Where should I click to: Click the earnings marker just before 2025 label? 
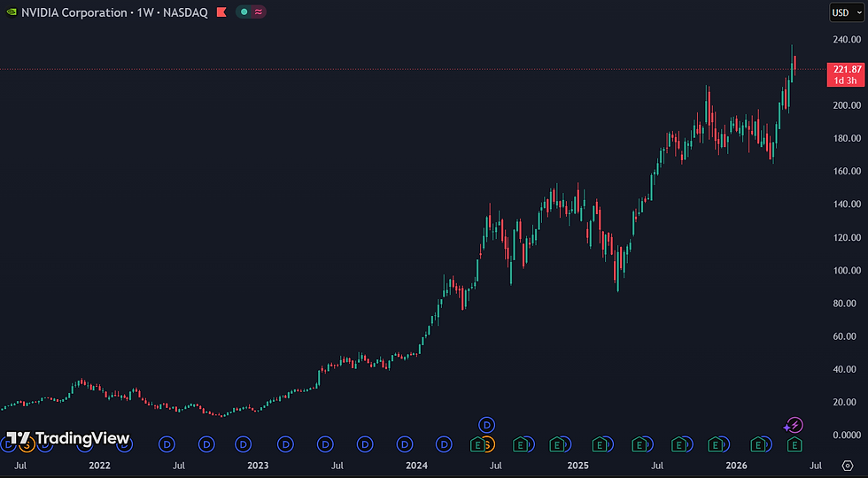pos(557,443)
